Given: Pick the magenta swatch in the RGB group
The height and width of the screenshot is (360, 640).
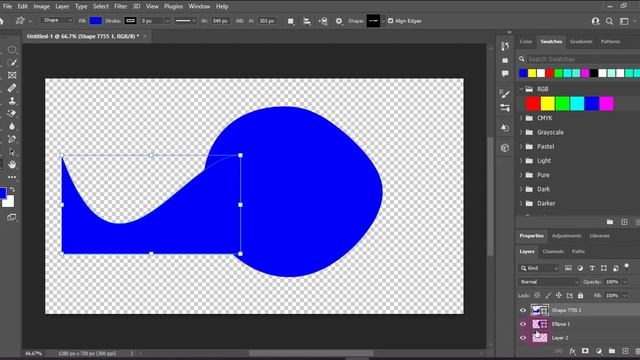Looking at the screenshot, I should pyautogui.click(x=607, y=104).
